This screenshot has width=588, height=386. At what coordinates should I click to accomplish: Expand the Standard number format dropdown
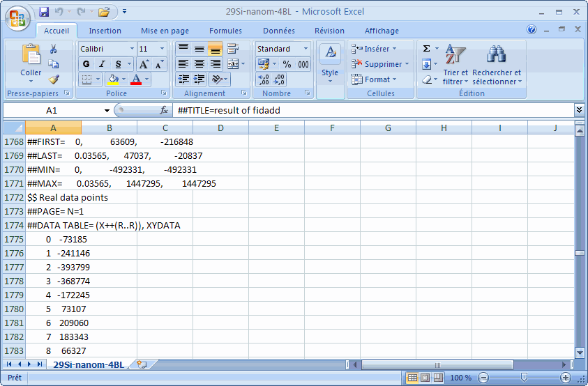(x=306, y=49)
